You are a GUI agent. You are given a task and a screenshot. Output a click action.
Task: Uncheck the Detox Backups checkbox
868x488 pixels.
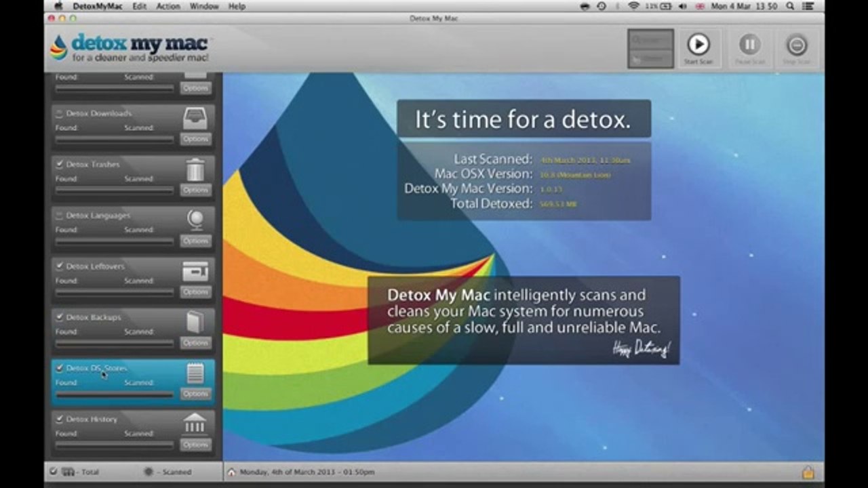[60, 317]
